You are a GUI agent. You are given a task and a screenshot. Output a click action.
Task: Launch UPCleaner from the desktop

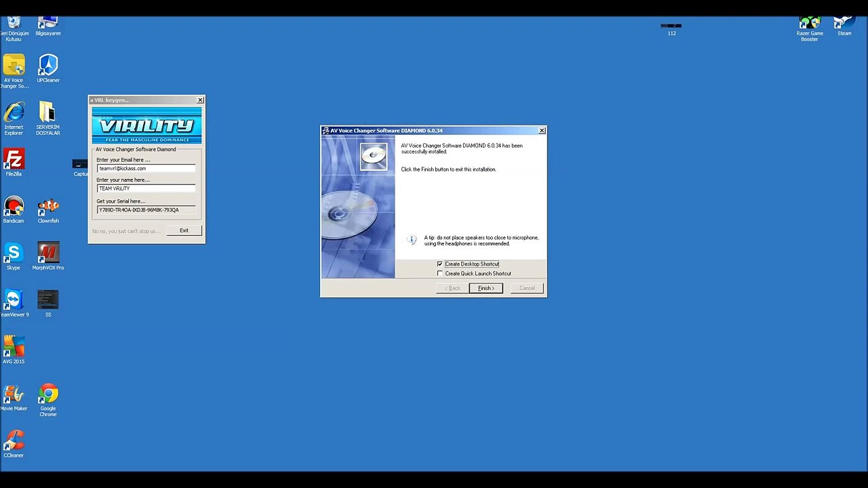coord(48,68)
